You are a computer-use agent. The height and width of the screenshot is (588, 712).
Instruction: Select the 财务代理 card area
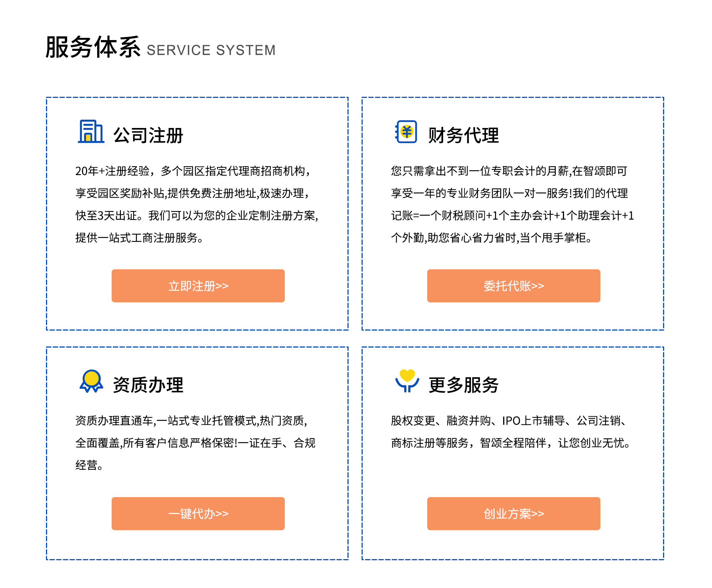click(512, 213)
